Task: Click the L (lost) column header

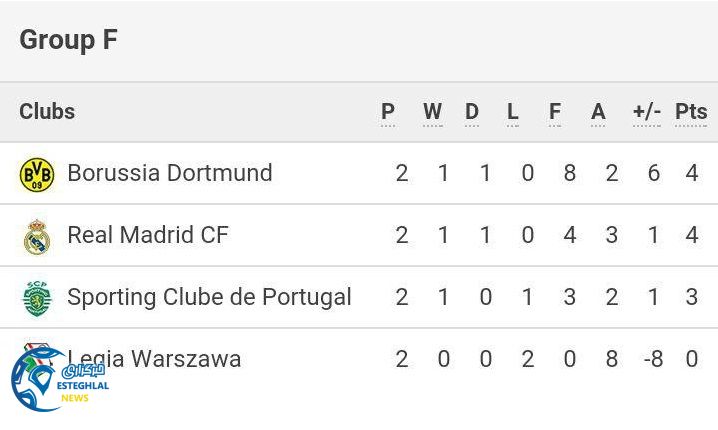Action: [x=513, y=112]
